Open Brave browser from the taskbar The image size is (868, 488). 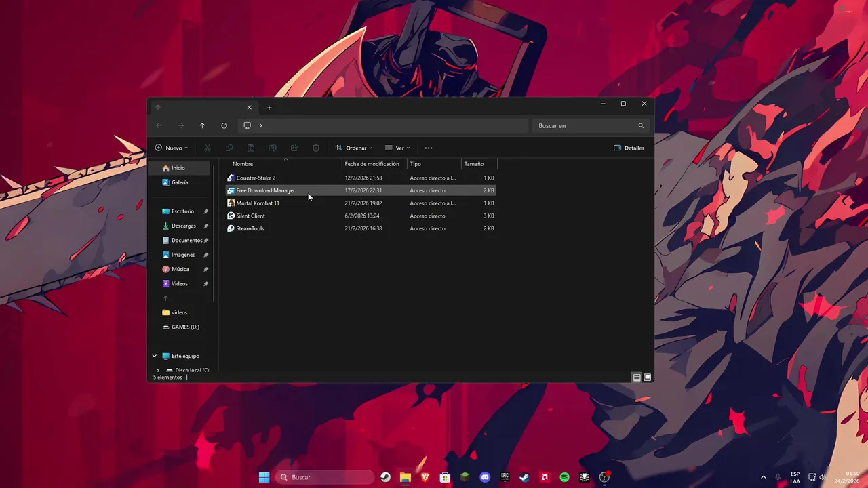tap(425, 477)
